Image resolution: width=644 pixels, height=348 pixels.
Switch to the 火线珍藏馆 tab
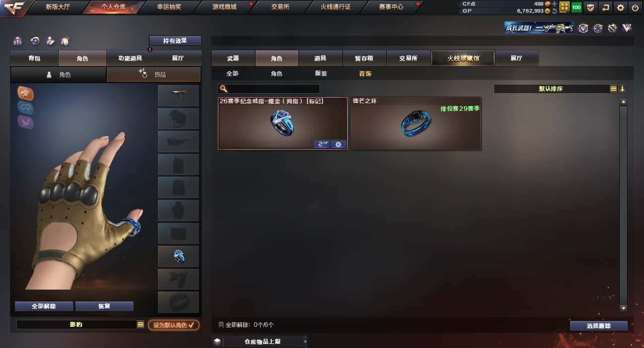pyautogui.click(x=463, y=58)
